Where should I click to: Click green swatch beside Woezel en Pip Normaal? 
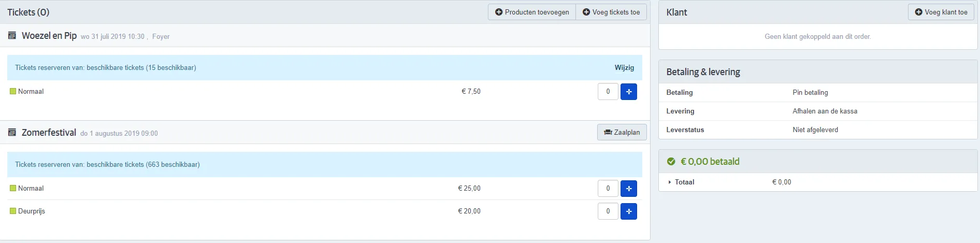13,91
